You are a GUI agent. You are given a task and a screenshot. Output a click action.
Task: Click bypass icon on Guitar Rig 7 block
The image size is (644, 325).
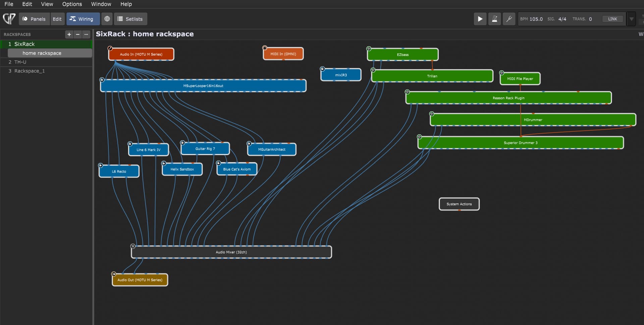[182, 143]
